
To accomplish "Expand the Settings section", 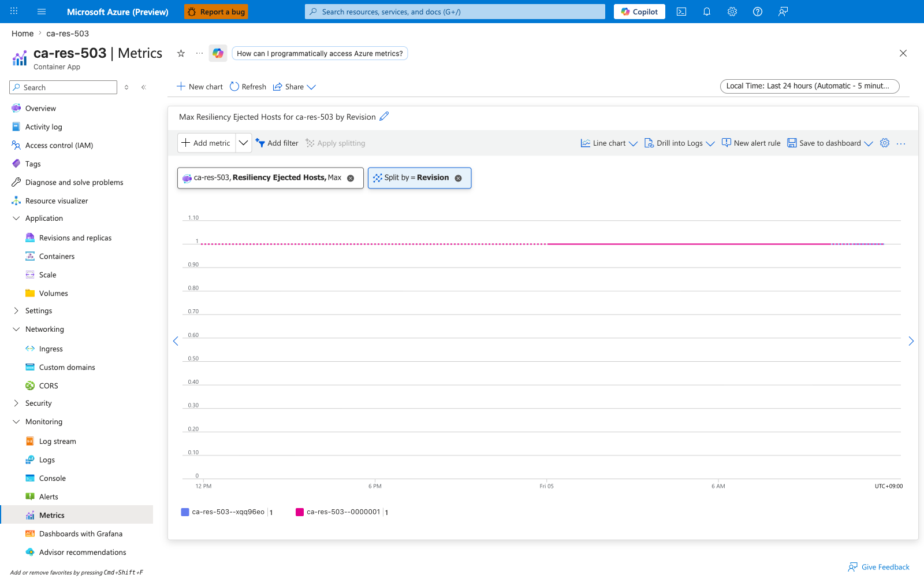I will pyautogui.click(x=16, y=310).
